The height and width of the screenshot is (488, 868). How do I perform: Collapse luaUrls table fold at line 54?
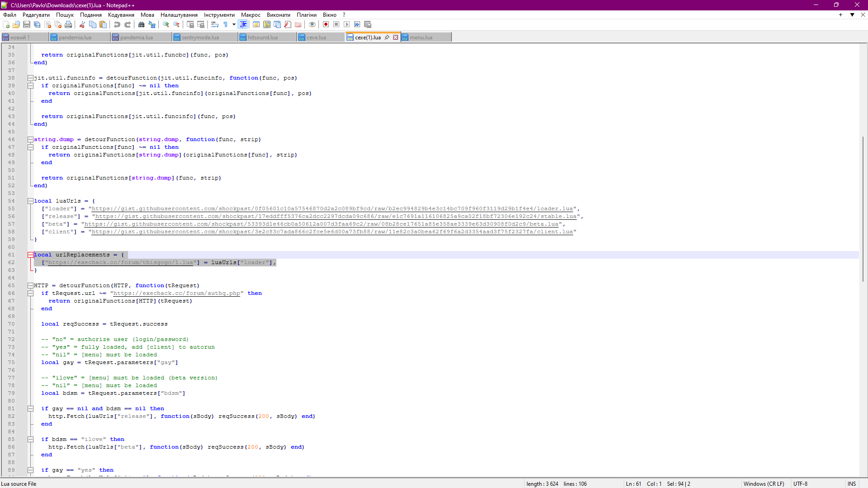tap(30, 201)
